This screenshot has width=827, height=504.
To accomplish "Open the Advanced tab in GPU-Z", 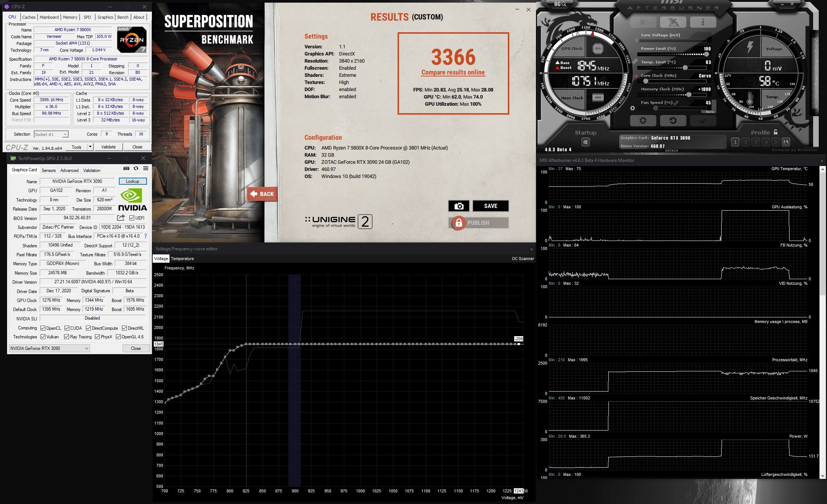I will pos(69,170).
